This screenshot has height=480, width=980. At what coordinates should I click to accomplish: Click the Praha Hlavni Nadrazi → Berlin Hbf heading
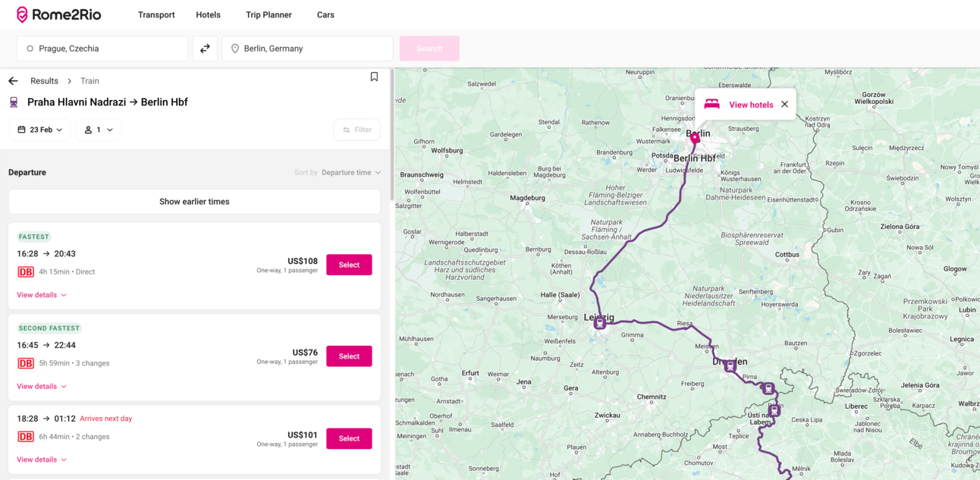(x=108, y=102)
